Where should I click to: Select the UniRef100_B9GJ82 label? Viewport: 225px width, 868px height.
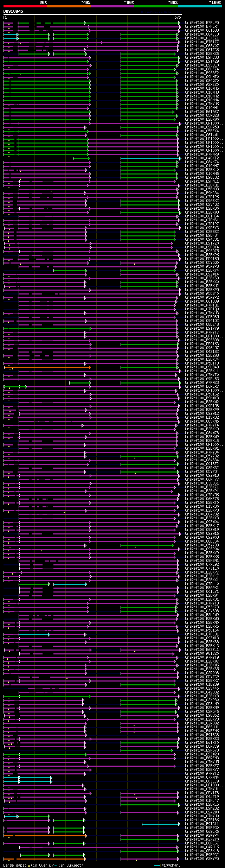(x=202, y=177)
